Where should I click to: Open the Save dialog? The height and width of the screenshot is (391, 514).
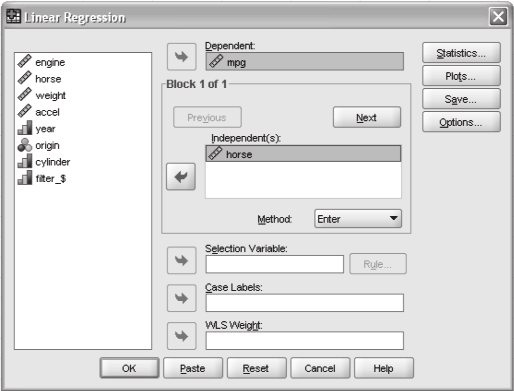click(x=461, y=99)
